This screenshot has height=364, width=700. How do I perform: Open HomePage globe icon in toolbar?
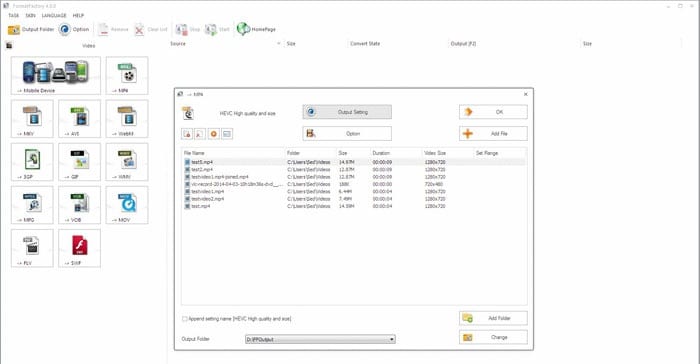point(243,29)
